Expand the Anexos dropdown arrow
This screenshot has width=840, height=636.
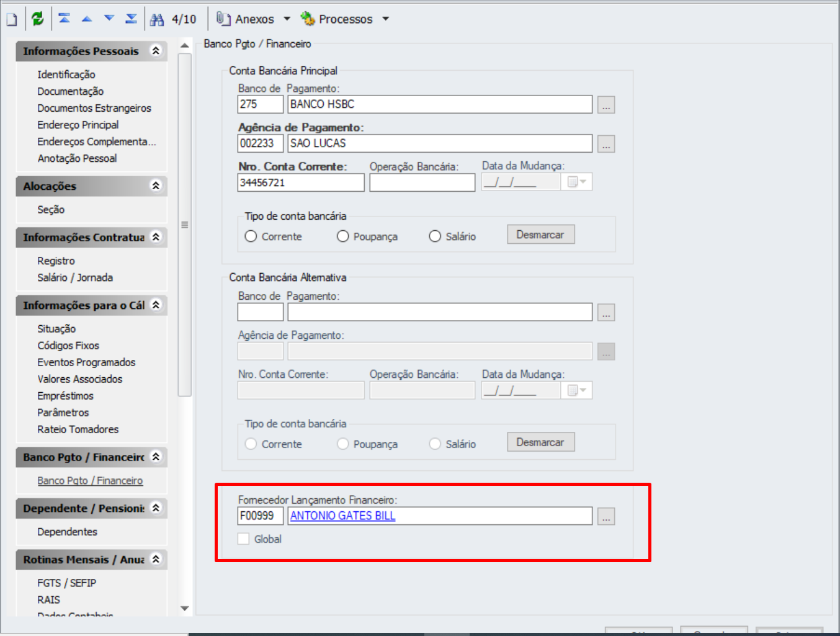click(287, 19)
